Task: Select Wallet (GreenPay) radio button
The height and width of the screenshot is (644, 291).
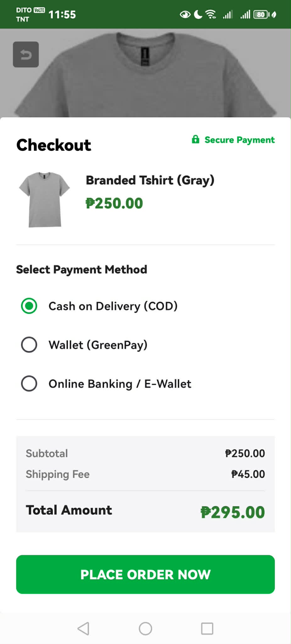Action: point(29,344)
